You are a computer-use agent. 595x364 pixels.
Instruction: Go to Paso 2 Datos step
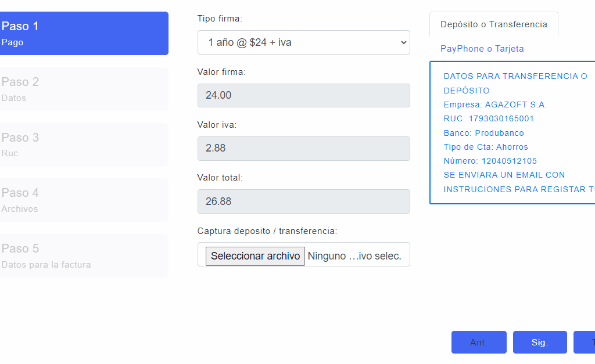coord(84,89)
